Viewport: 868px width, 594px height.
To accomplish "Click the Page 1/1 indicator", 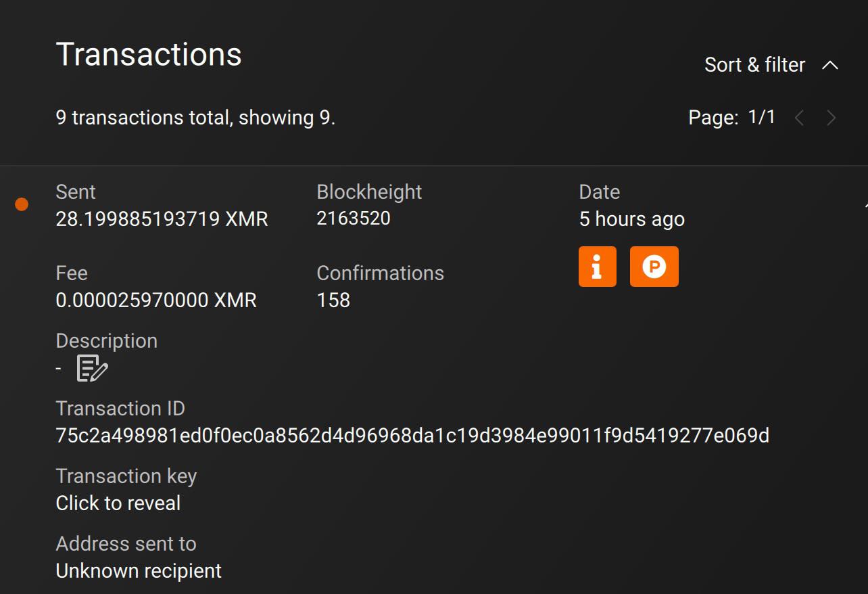I will [x=732, y=118].
